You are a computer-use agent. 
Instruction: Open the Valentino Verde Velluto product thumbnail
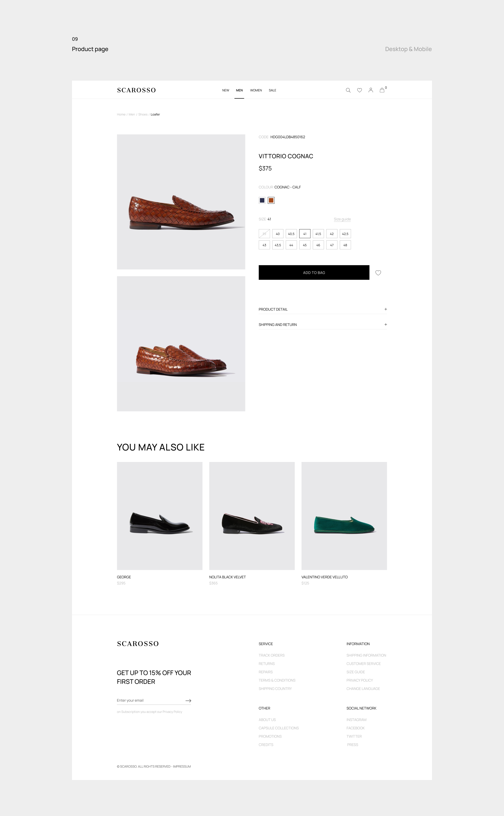344,516
